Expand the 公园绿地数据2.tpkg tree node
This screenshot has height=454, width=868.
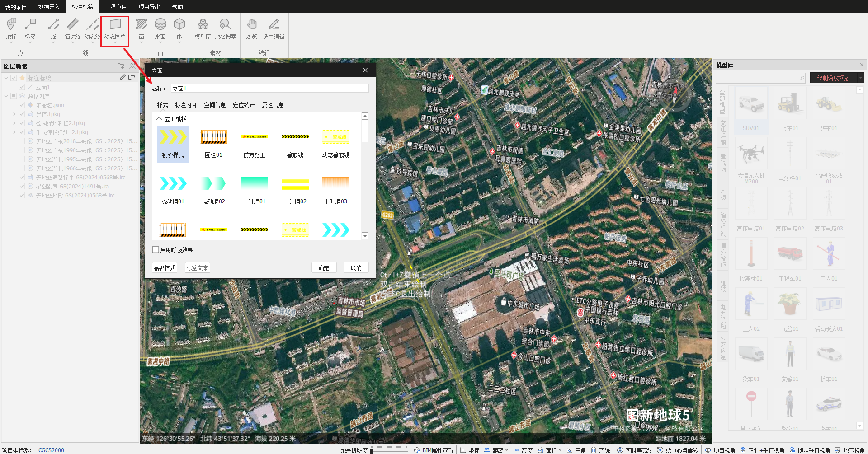click(x=14, y=123)
